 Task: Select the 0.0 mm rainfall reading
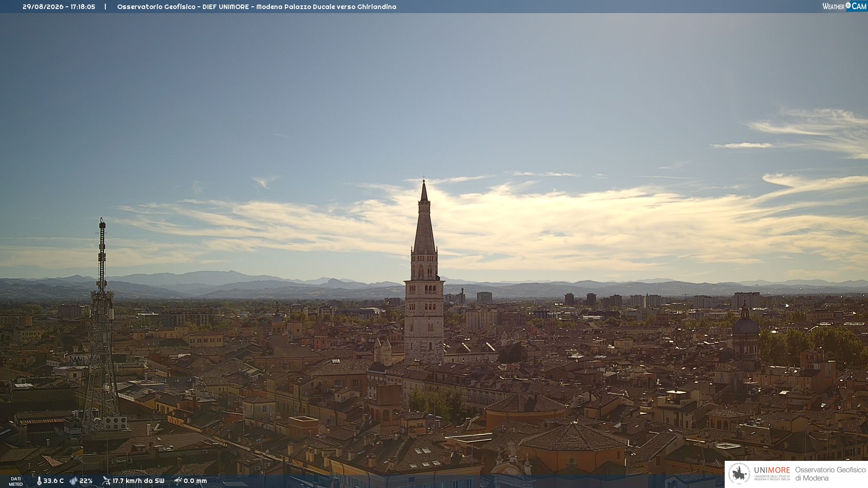(195, 481)
